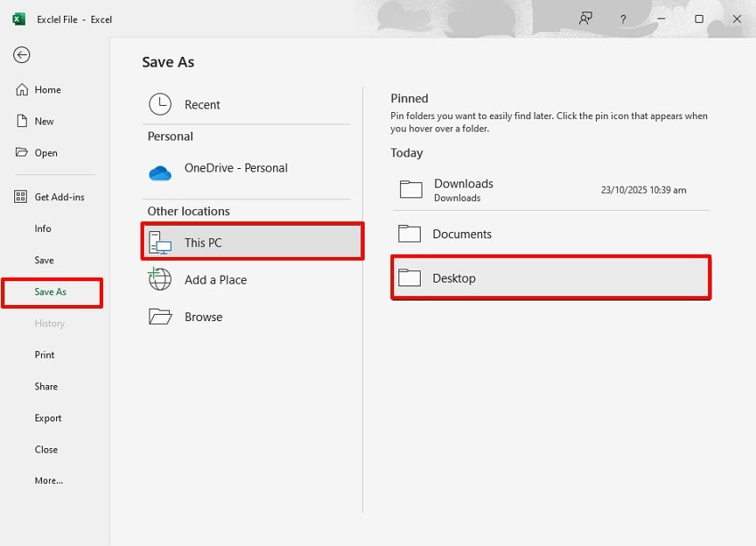
Task: Click the Browse folder icon
Action: coord(160,317)
